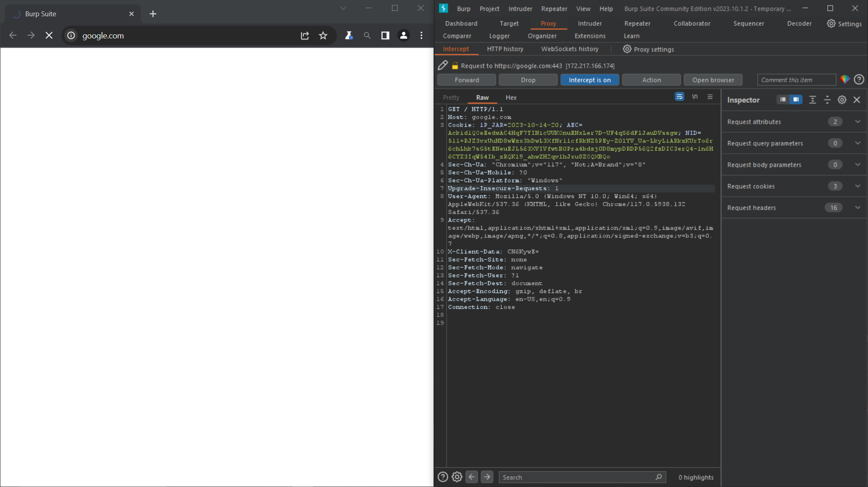
Task: Open WebSockets history tab
Action: [570, 49]
